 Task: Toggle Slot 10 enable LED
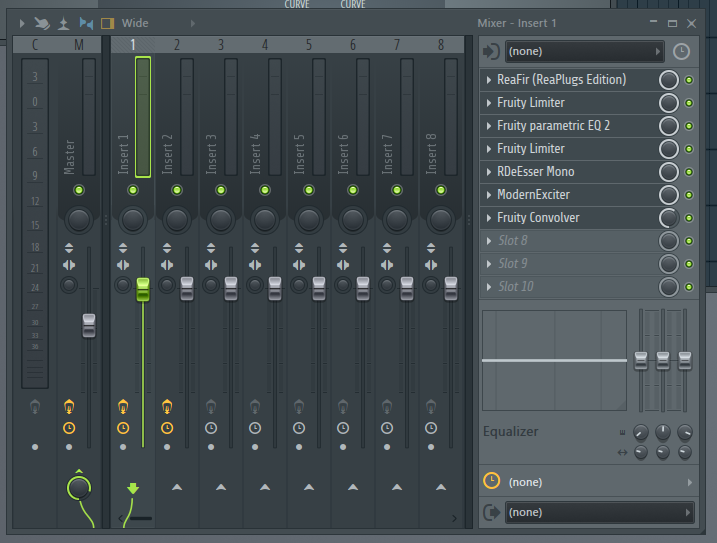pos(689,287)
